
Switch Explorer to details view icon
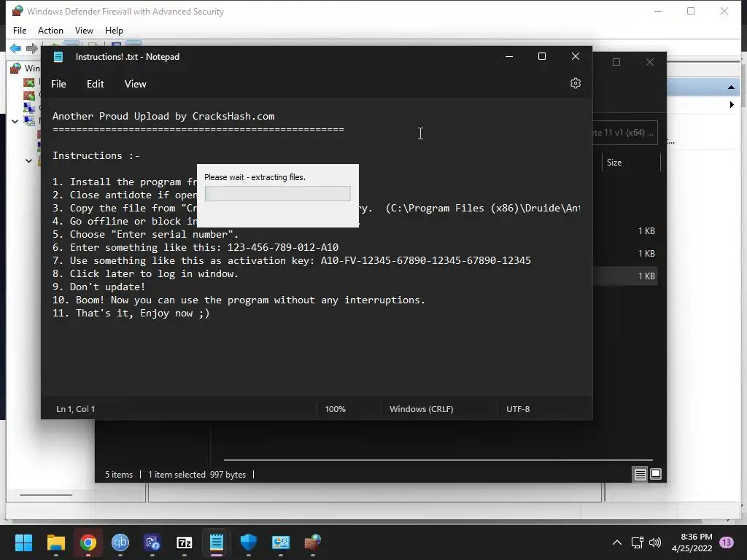[640, 474]
